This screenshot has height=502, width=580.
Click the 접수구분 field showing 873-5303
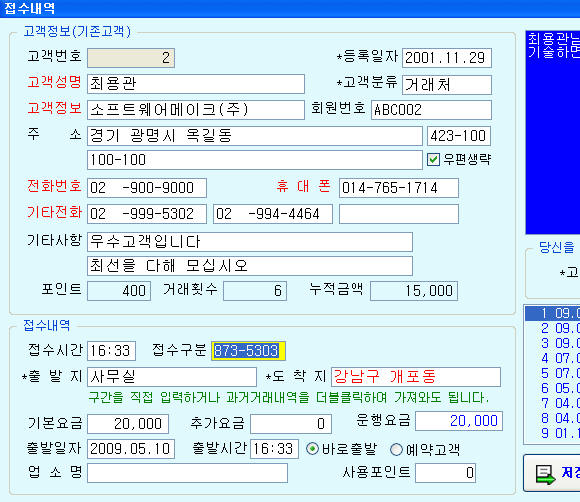(x=248, y=351)
